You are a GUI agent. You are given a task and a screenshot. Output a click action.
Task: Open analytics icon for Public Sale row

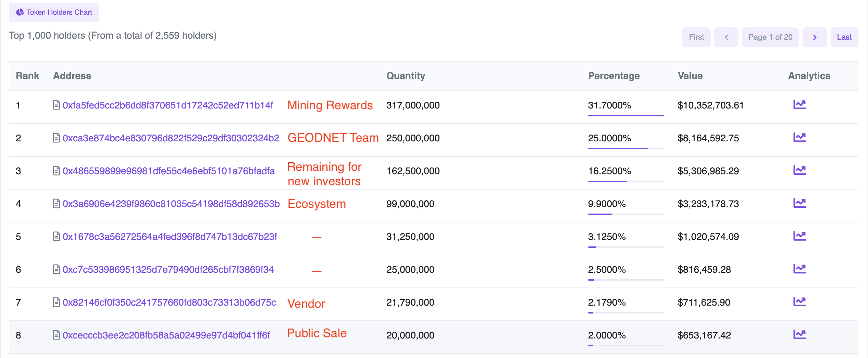click(x=799, y=335)
